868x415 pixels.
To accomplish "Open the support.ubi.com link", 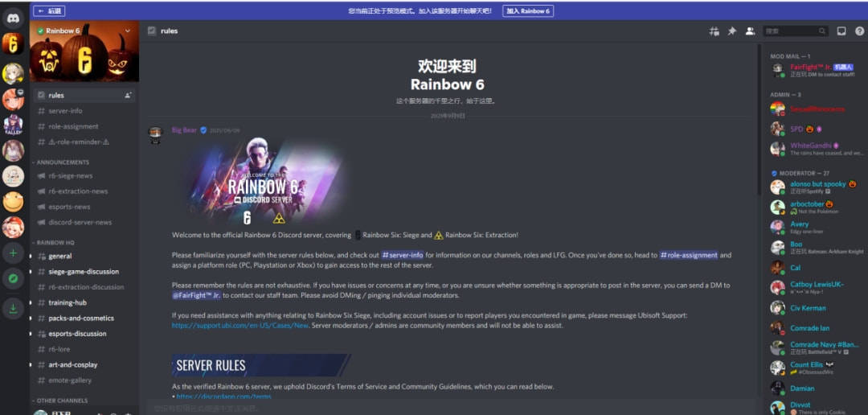I will (240, 325).
